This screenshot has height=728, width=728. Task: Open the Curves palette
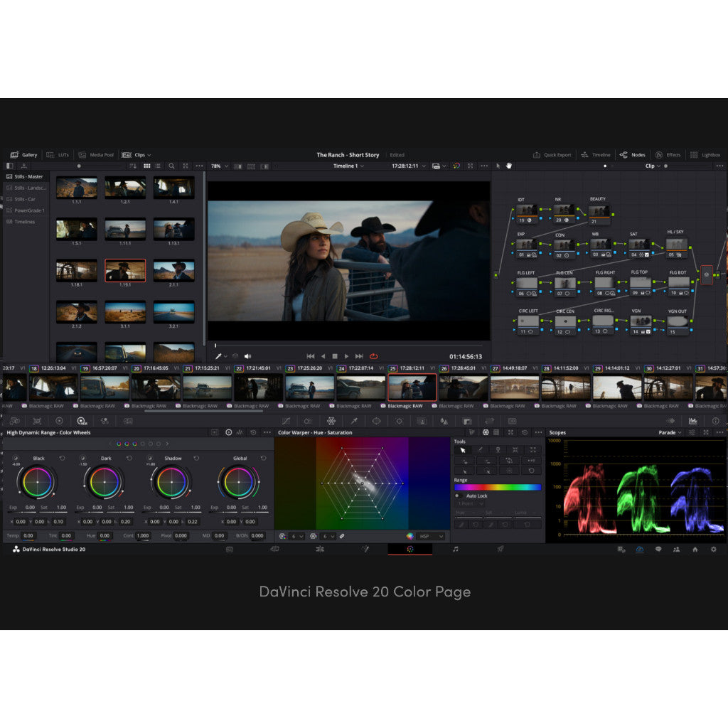(286, 421)
